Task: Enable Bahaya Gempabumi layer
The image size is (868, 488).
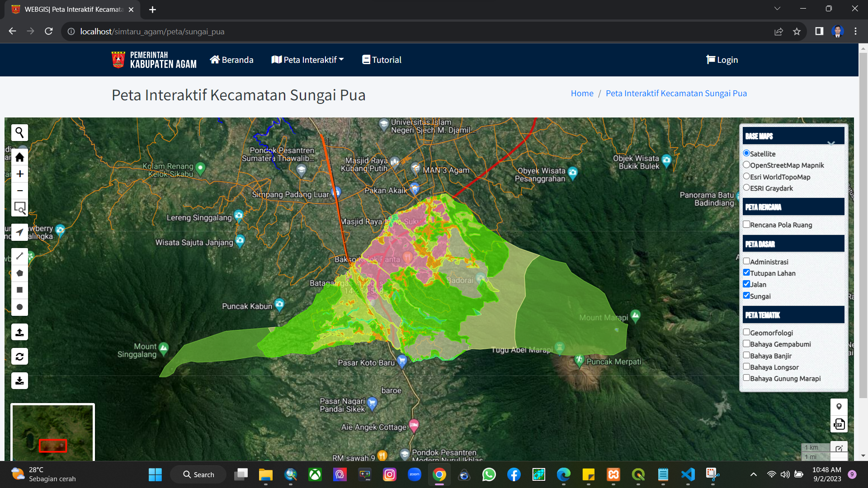Action: point(746,343)
